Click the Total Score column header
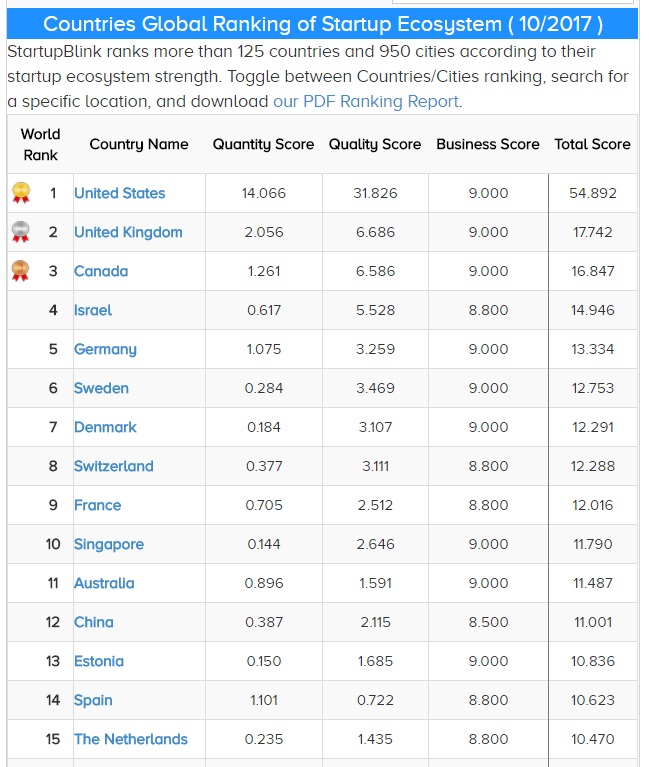Image resolution: width=649 pixels, height=767 pixels. coord(592,144)
